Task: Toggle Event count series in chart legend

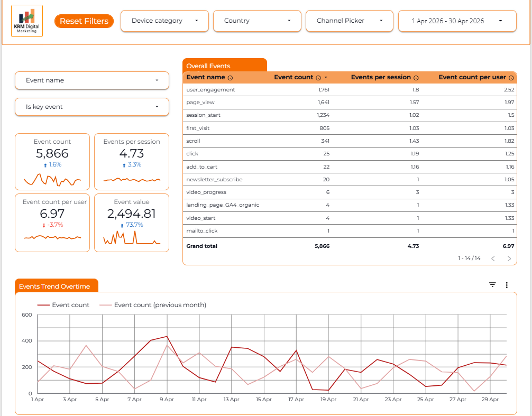Action: point(63,305)
